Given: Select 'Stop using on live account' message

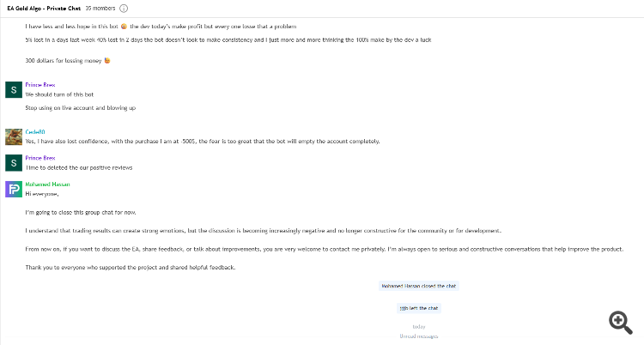Looking at the screenshot, I should pos(80,108).
